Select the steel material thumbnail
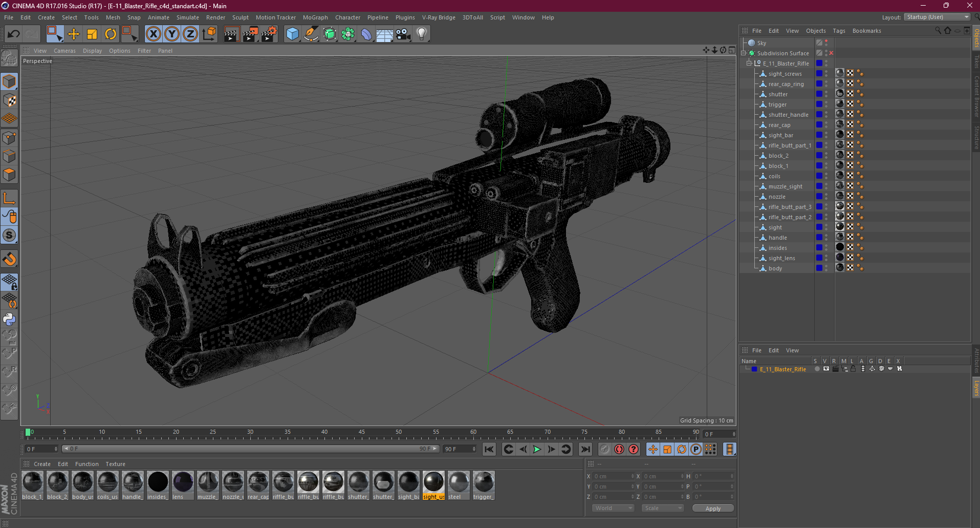 coord(459,485)
